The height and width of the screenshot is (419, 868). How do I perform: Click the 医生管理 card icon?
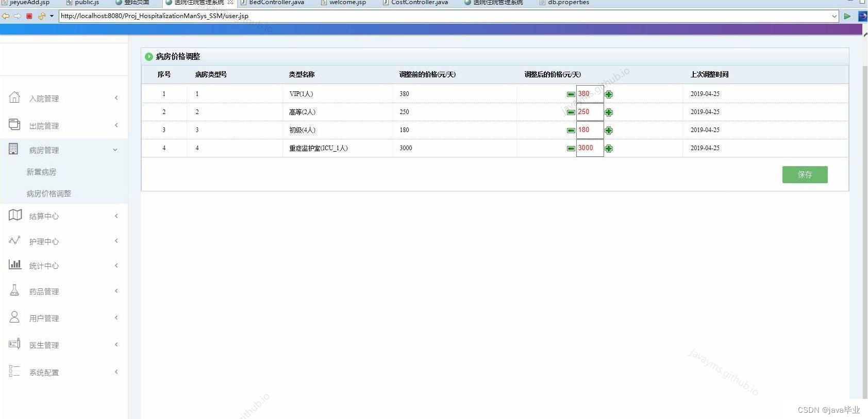coord(14,344)
